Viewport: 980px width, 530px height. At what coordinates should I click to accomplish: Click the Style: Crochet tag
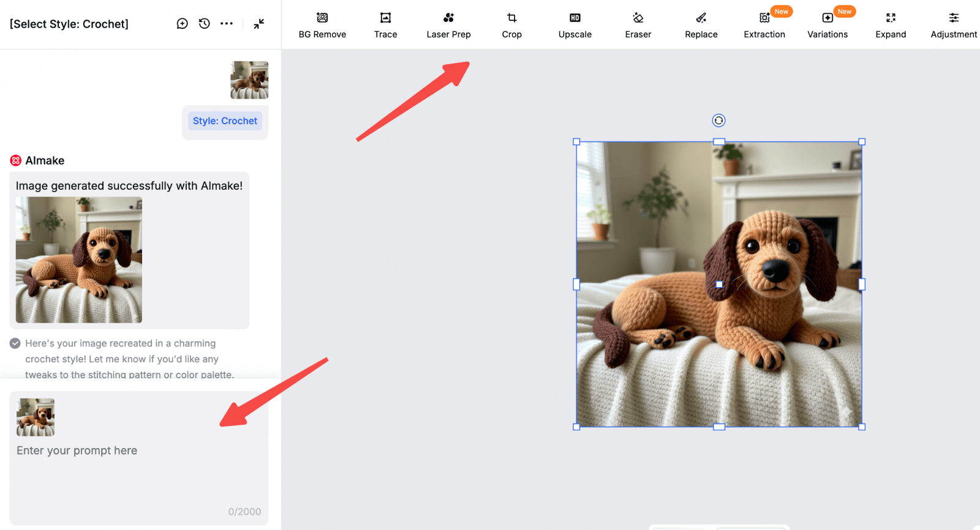[225, 121]
